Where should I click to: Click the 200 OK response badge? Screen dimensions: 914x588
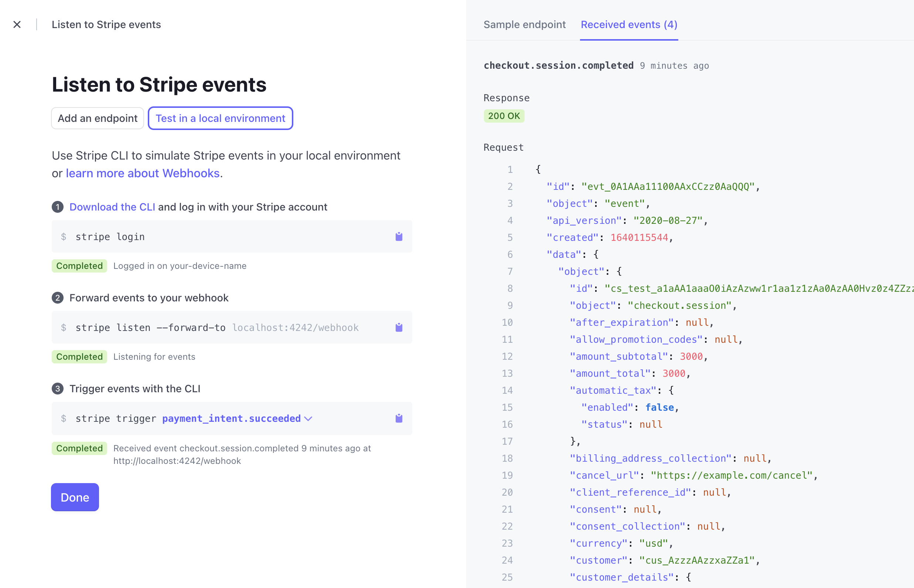pyautogui.click(x=504, y=116)
